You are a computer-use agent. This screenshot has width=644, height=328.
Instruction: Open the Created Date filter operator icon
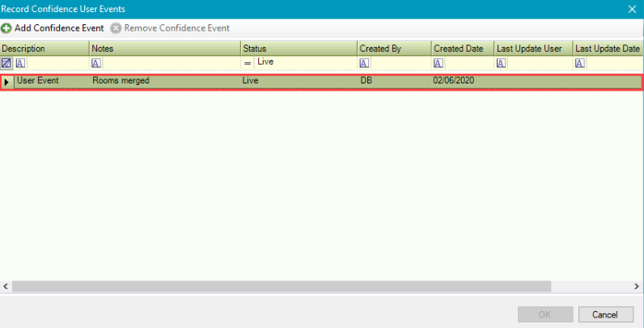(x=439, y=63)
